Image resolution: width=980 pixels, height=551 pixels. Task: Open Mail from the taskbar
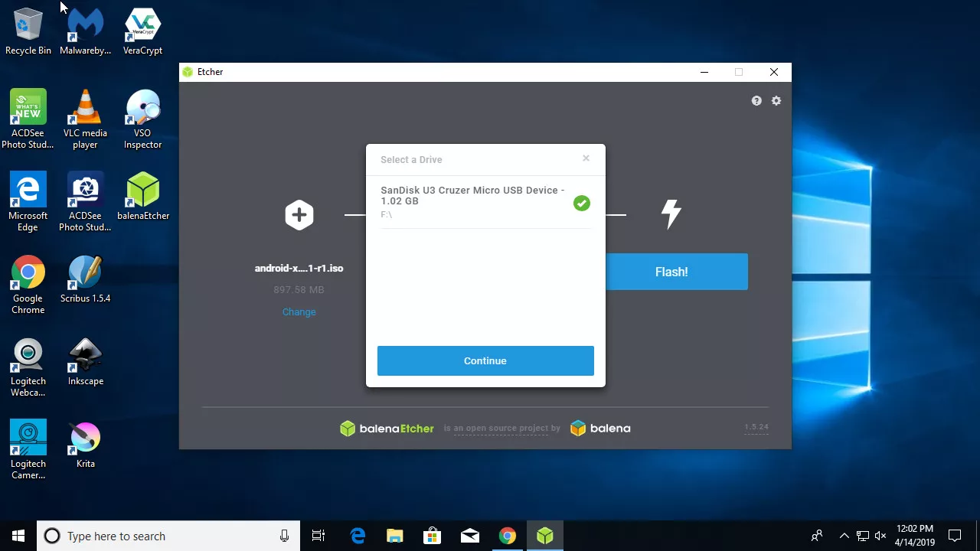(x=470, y=536)
